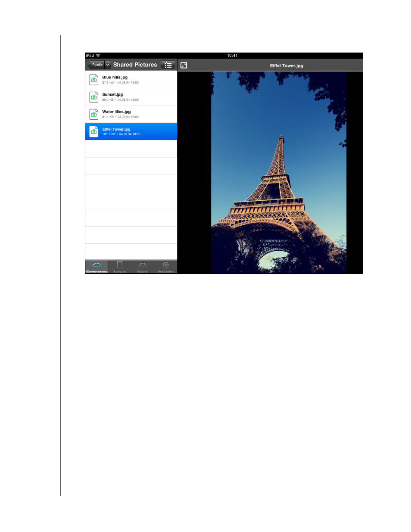The height and width of the screenshot is (532, 411).
Task: Click the Water lilies.jpg photo file icon
Action: click(94, 114)
